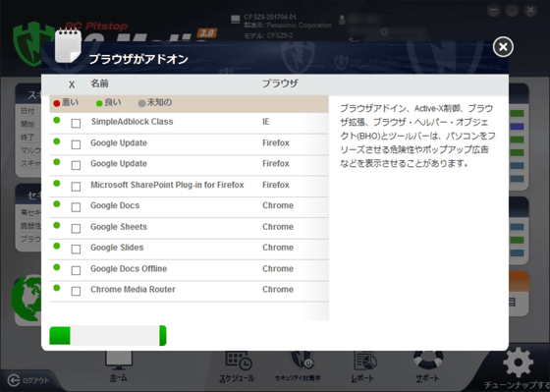Click the X column header
The image size is (550, 392).
coord(72,84)
